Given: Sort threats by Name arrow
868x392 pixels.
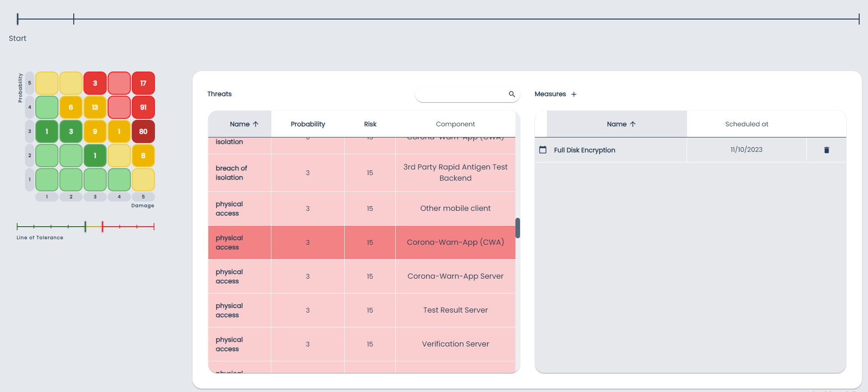Looking at the screenshot, I should (256, 124).
